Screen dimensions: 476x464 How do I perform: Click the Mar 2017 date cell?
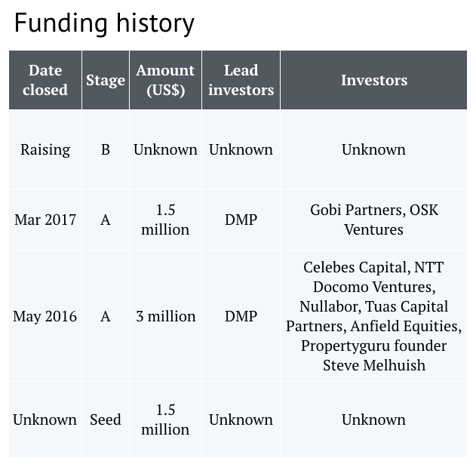(x=45, y=220)
